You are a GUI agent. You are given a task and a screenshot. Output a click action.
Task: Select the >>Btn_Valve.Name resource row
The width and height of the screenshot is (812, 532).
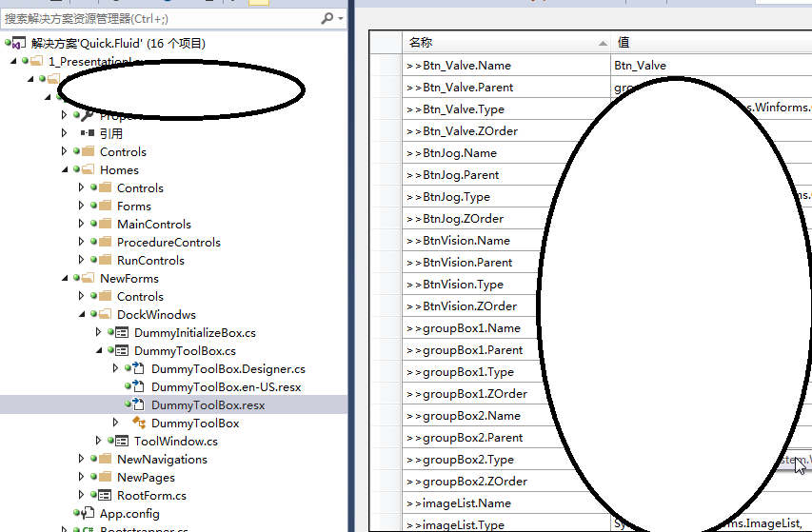tap(506, 66)
